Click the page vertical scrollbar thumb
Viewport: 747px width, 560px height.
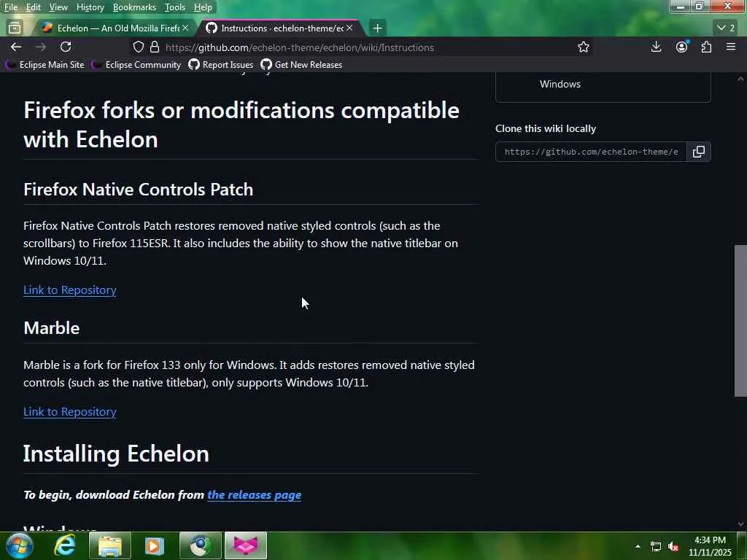click(x=740, y=321)
